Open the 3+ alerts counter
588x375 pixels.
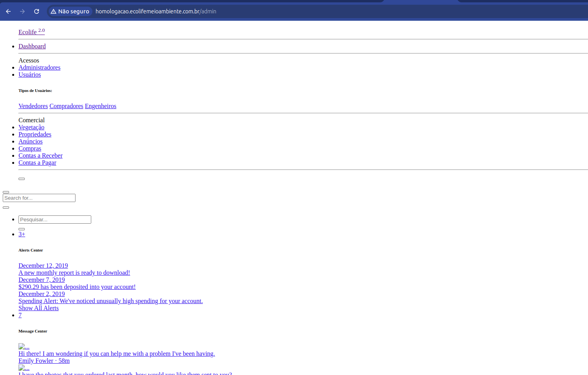(22, 234)
